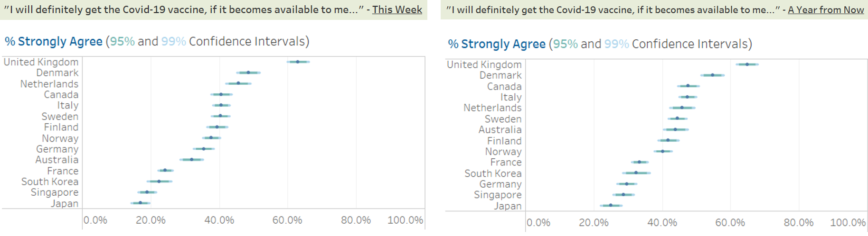The height and width of the screenshot is (236, 868).
Task: Click the Germany label in A Year from Now chart
Action: tap(500, 184)
